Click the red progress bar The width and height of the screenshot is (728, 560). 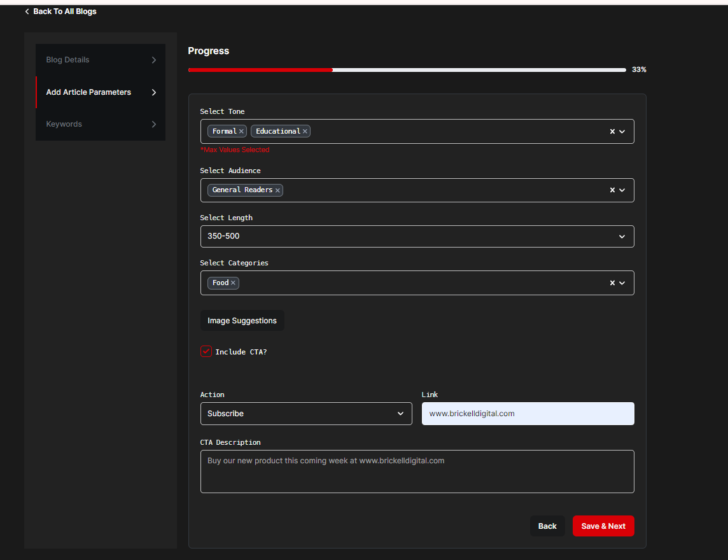point(260,69)
